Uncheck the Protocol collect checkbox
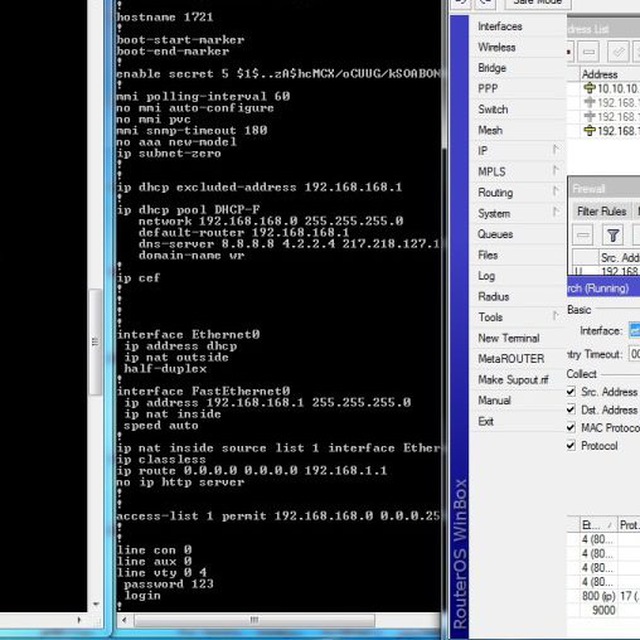The height and width of the screenshot is (640, 640). point(571,445)
